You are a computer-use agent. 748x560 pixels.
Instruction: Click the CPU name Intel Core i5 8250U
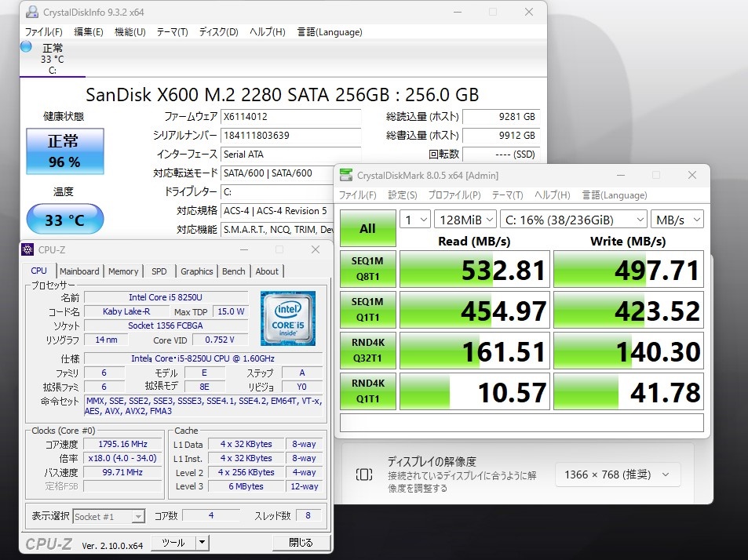tap(166, 297)
